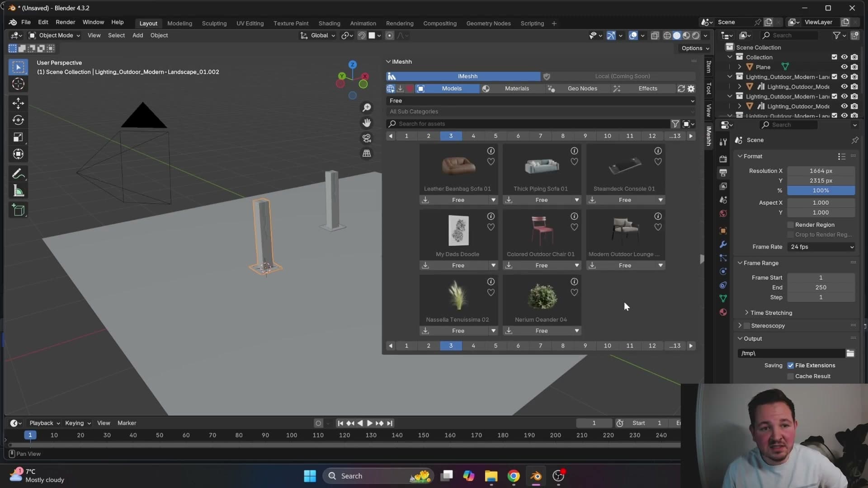Switch to the Shading workspace tab
This screenshot has height=488, width=868.
pyautogui.click(x=329, y=23)
